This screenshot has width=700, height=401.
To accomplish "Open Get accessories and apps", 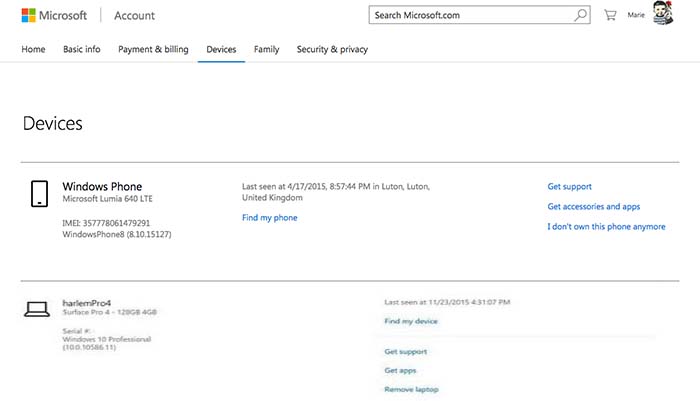I will pos(594,206).
